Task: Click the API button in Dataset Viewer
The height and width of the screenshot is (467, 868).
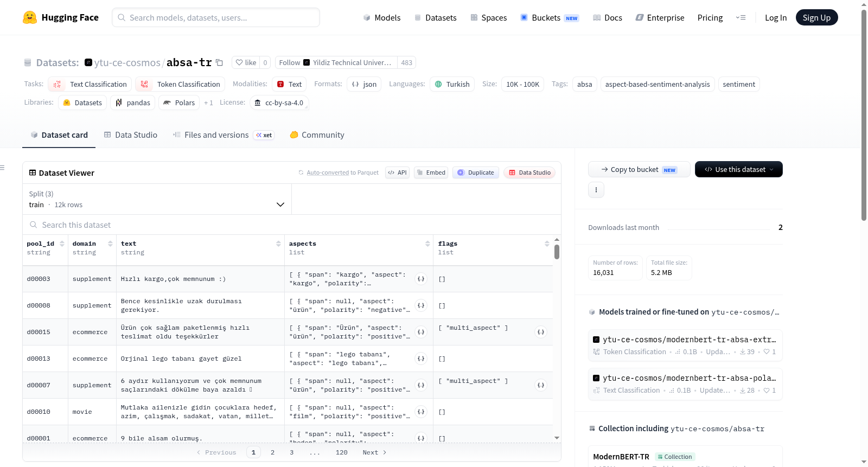Action: coord(397,172)
